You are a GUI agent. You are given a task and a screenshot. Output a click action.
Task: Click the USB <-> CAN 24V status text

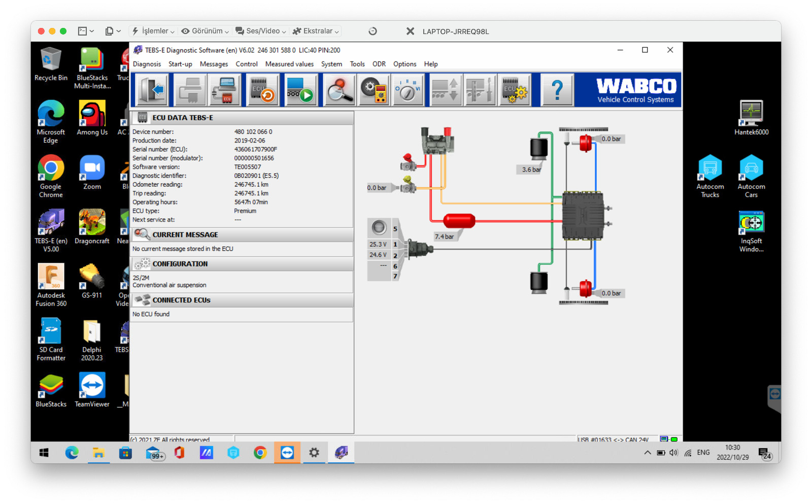point(613,440)
